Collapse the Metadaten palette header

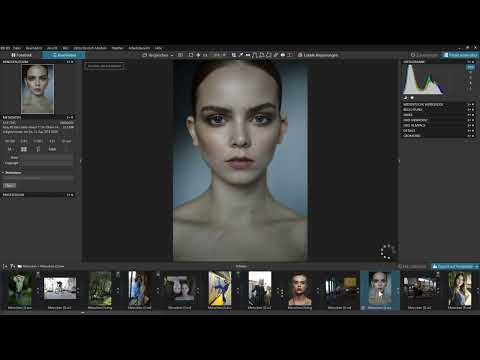click(x=38, y=117)
